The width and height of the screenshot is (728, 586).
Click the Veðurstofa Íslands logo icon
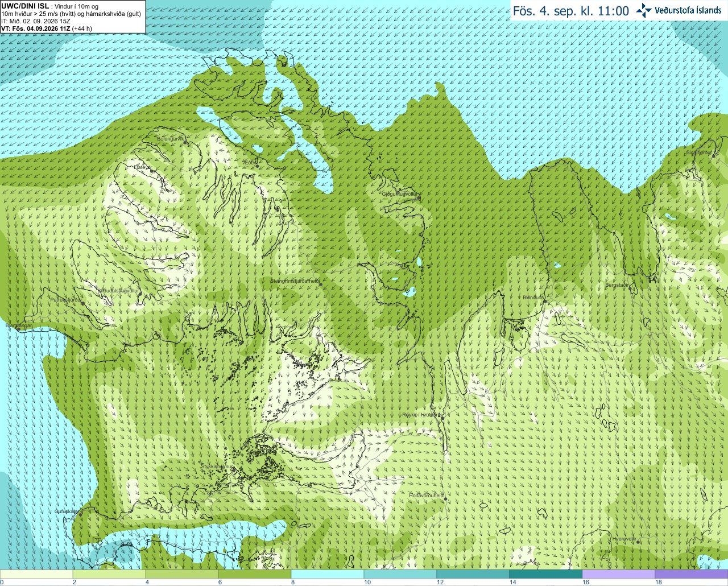pos(644,10)
